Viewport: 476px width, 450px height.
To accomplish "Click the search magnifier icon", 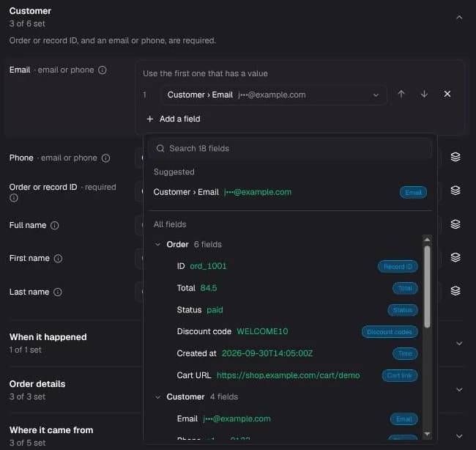I will [x=160, y=149].
